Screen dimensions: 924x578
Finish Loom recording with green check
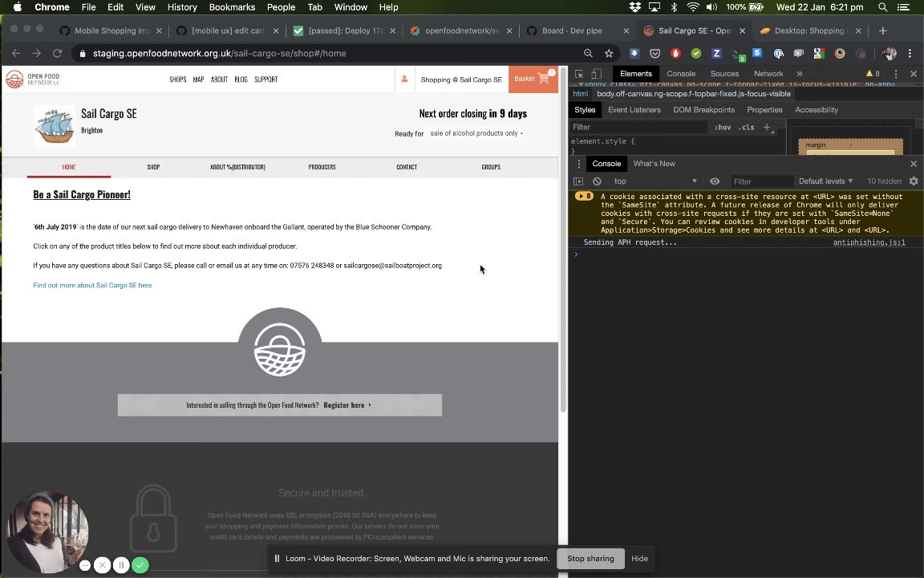140,565
